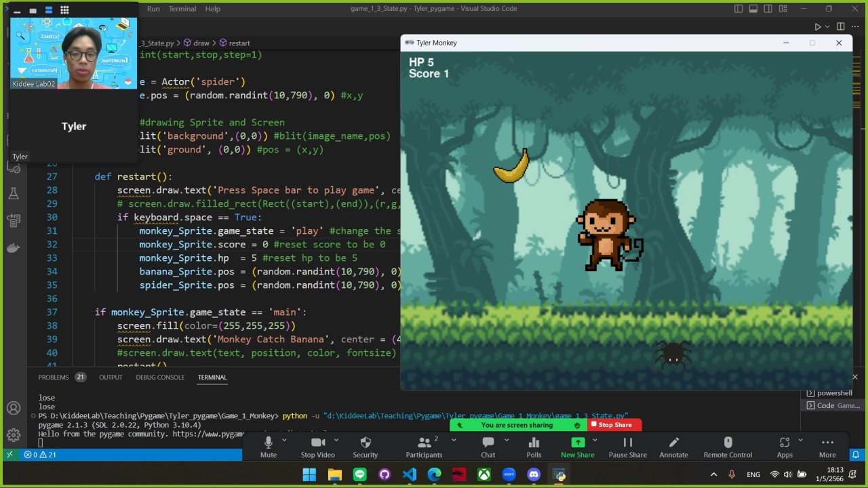Toggle the VS Code primary sidebar
Viewport: 868px width, 488px height.
tap(738, 9)
